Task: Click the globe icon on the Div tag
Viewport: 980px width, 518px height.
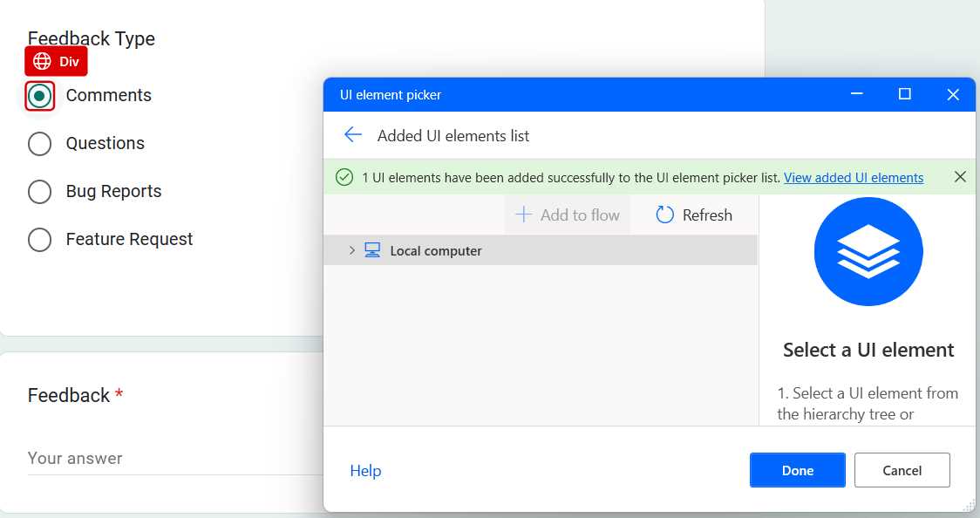Action: [42, 61]
